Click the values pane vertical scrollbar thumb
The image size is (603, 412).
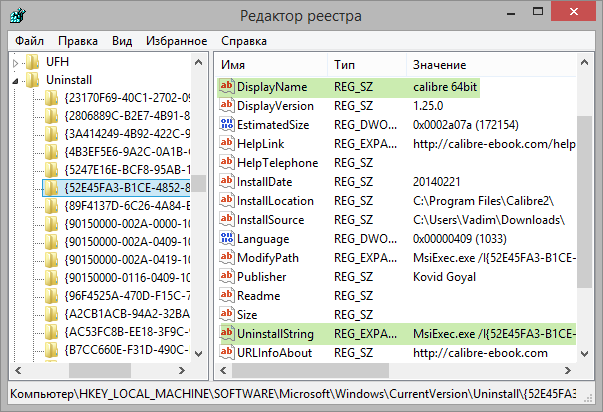click(x=585, y=201)
